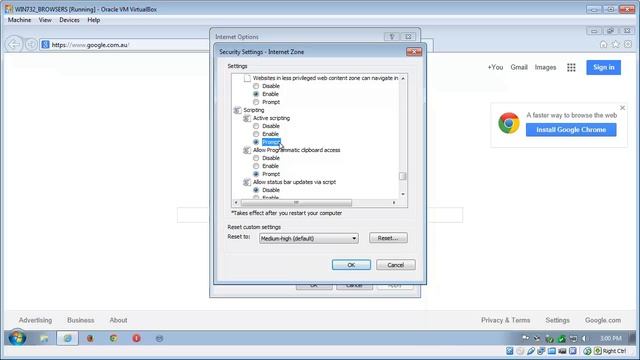Open the VirtualBox Machine menu
The image size is (640, 360).
19,20
